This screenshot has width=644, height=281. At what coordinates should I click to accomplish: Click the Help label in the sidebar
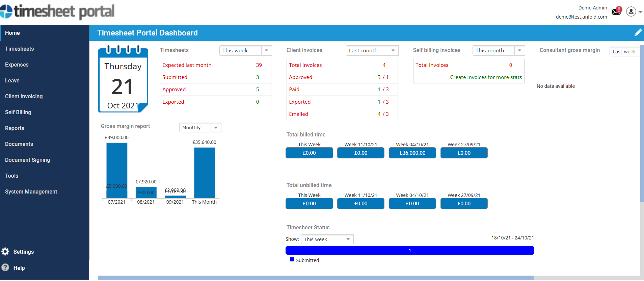[x=19, y=268]
